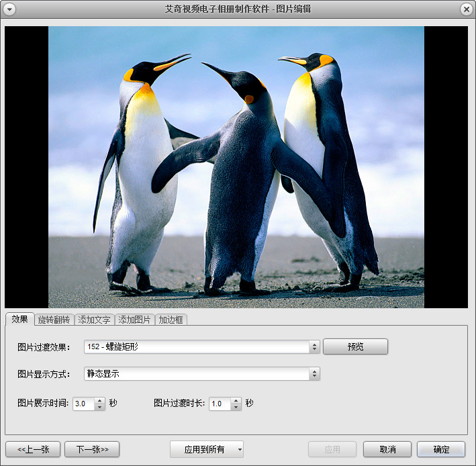Decrease 图片过渡时长 with down arrow
The image size is (476, 466).
pyautogui.click(x=236, y=407)
